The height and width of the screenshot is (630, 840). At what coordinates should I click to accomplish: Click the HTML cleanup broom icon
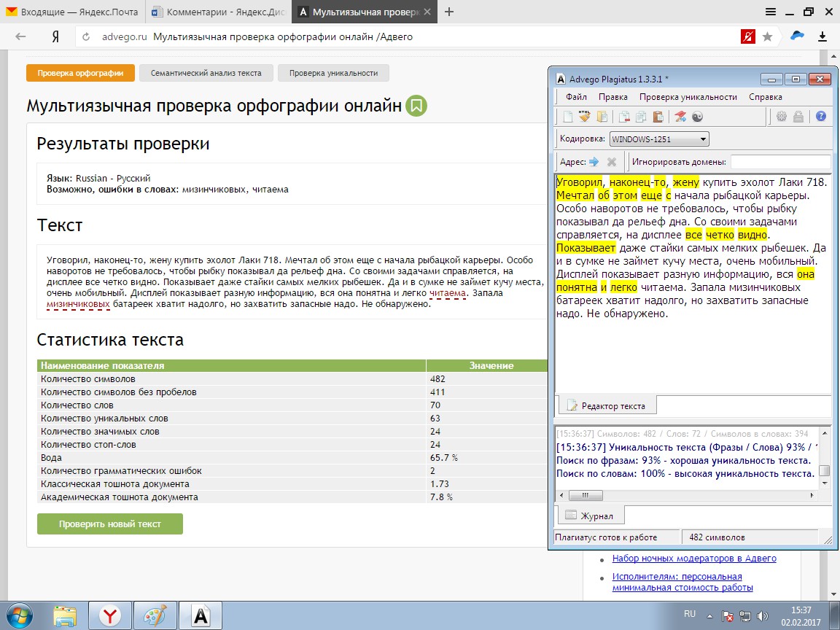[585, 116]
